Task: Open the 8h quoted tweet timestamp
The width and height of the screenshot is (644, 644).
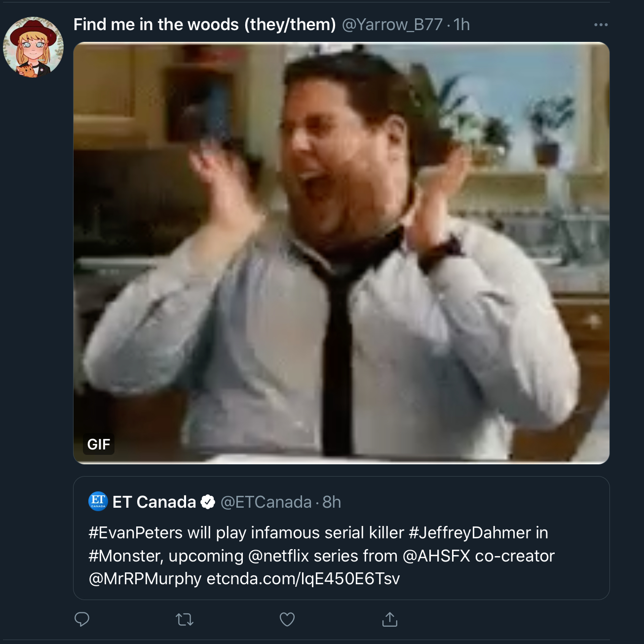Action: pyautogui.click(x=332, y=502)
